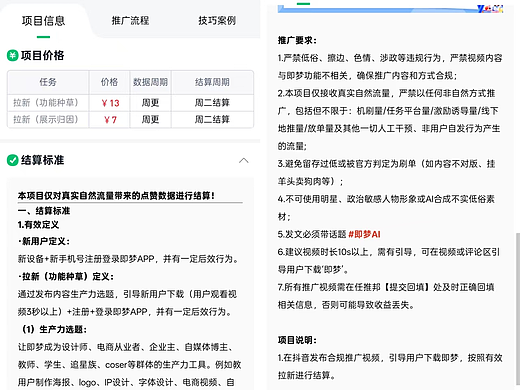
Task: Click the 项目说明 heading
Action: pyautogui.click(x=297, y=340)
